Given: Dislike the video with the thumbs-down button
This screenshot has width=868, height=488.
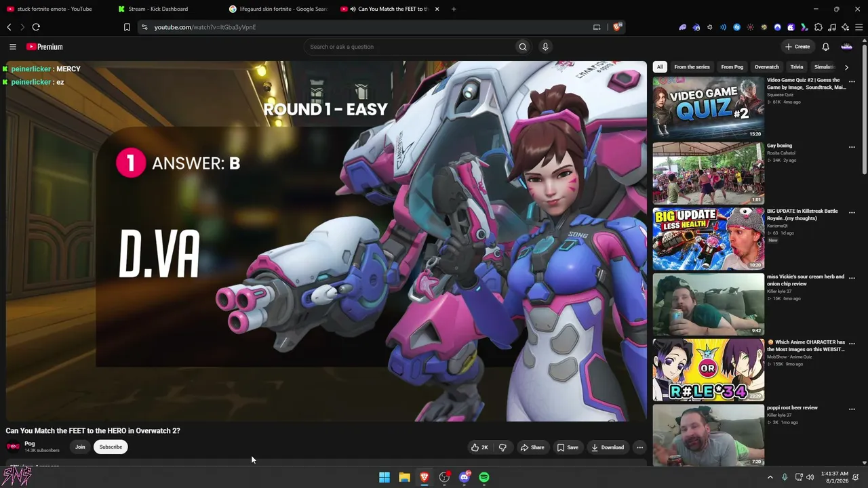Looking at the screenshot, I should 502,447.
